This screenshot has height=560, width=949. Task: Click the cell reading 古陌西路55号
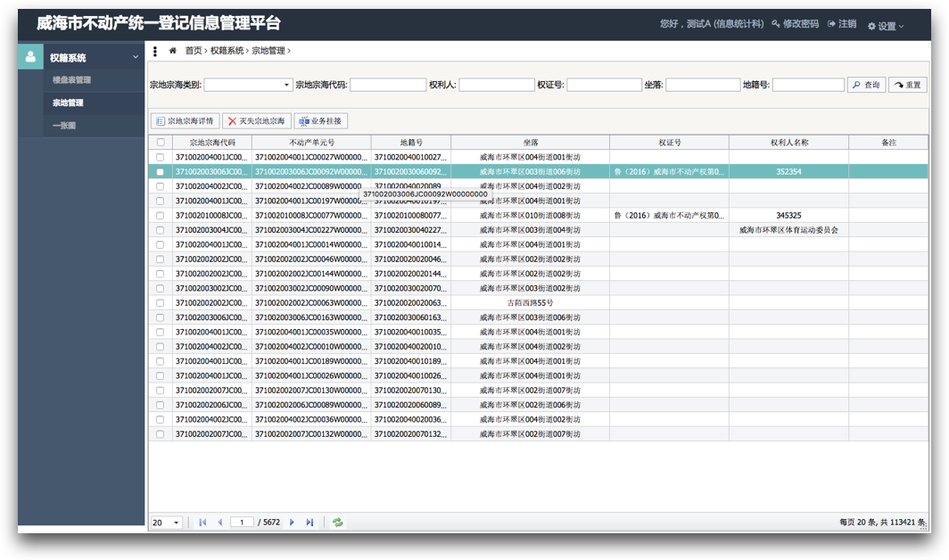tap(530, 302)
